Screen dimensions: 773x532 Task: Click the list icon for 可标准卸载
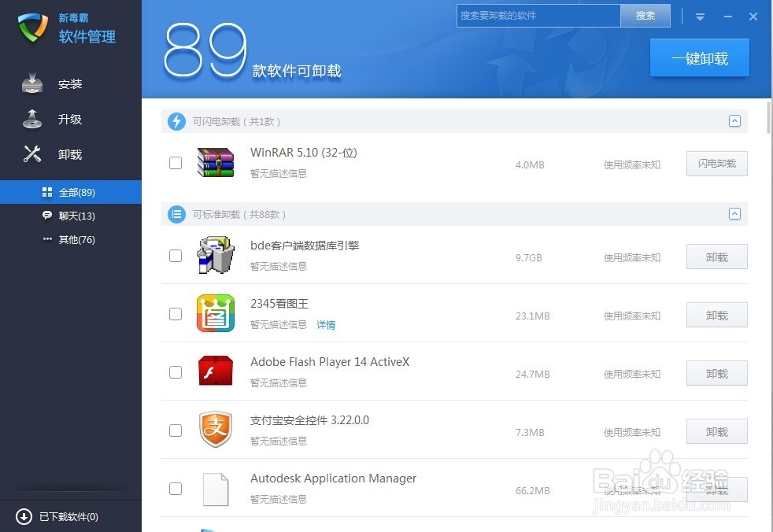point(176,214)
